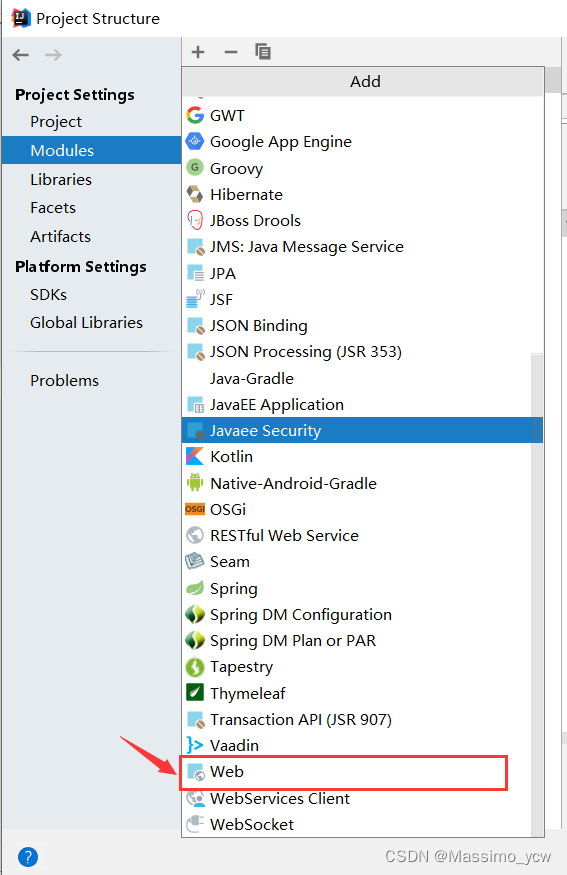
Task: Choose Groovy from the Add list
Action: [362, 168]
